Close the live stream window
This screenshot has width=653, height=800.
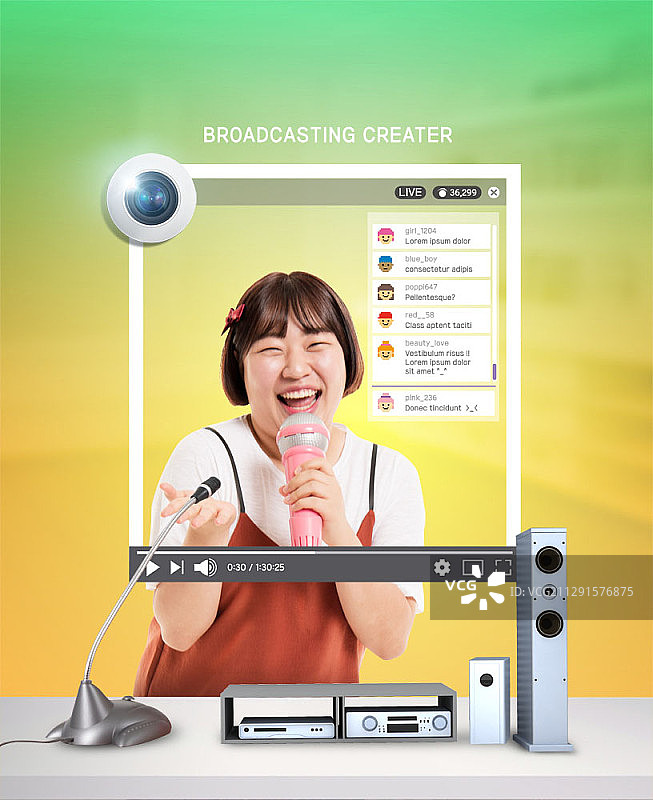(x=493, y=192)
